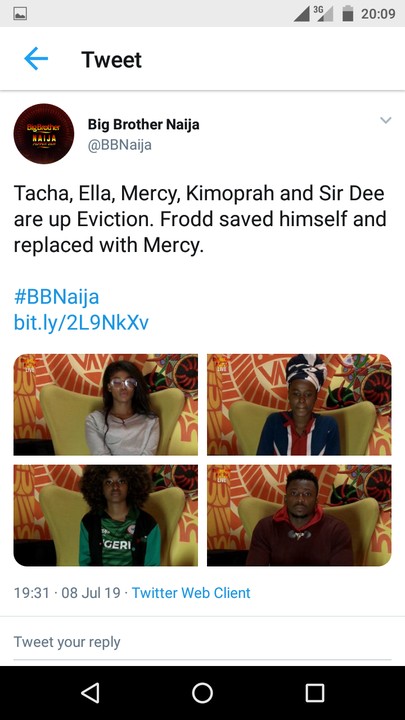Screen dimensions: 405x720
Task: Open Big Brother Naija profile avatar
Action: tap(44, 134)
